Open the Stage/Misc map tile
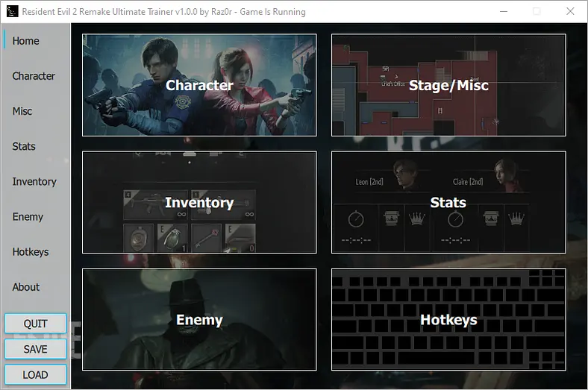The width and height of the screenshot is (588, 390). coord(448,85)
